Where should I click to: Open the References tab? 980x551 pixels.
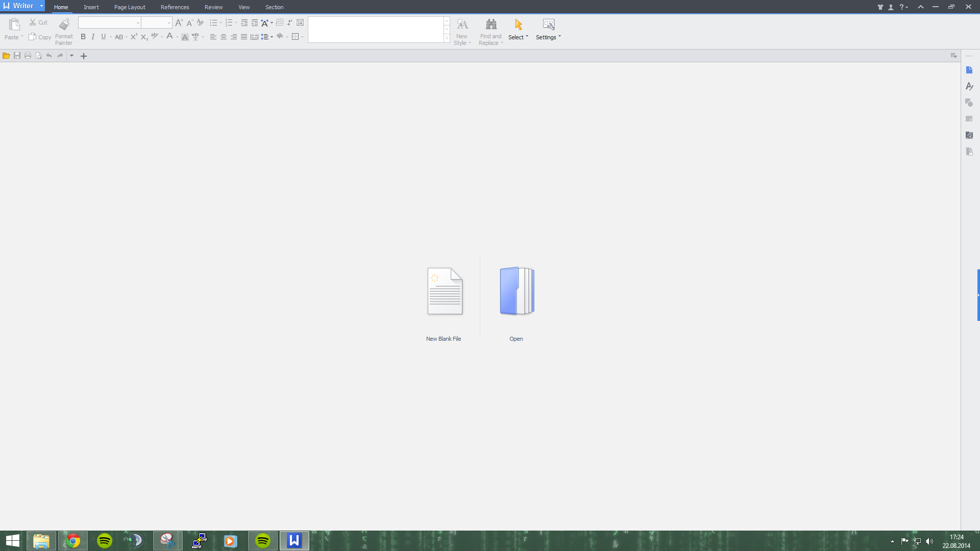click(175, 7)
